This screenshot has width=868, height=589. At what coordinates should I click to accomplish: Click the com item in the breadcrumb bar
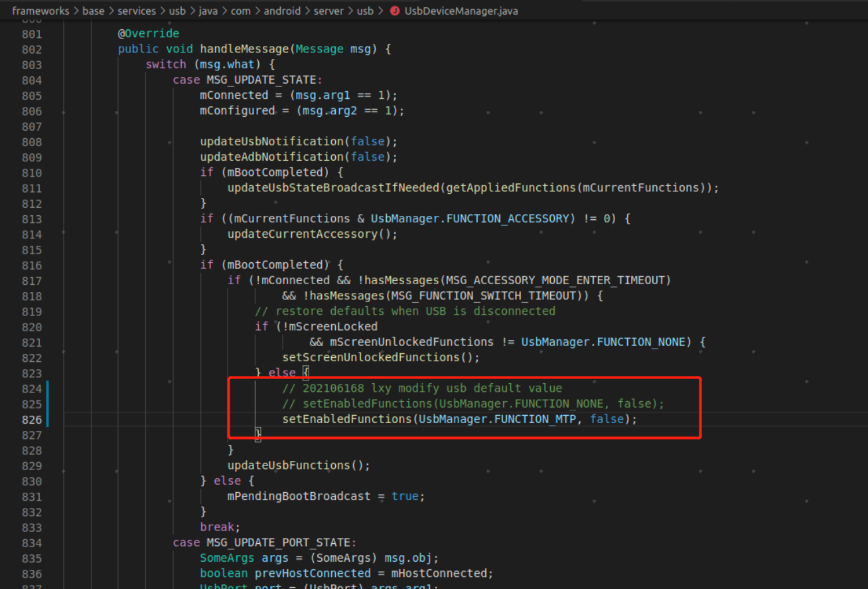click(x=241, y=11)
